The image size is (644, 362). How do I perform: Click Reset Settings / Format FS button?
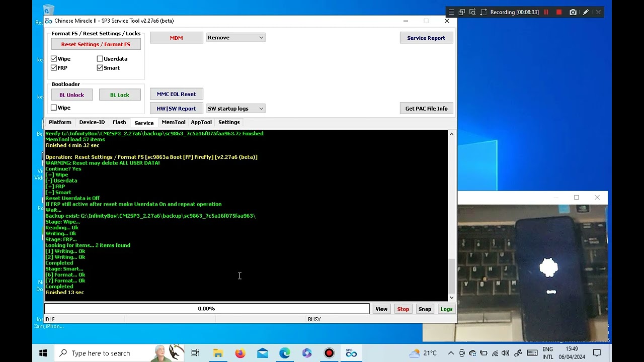(96, 44)
